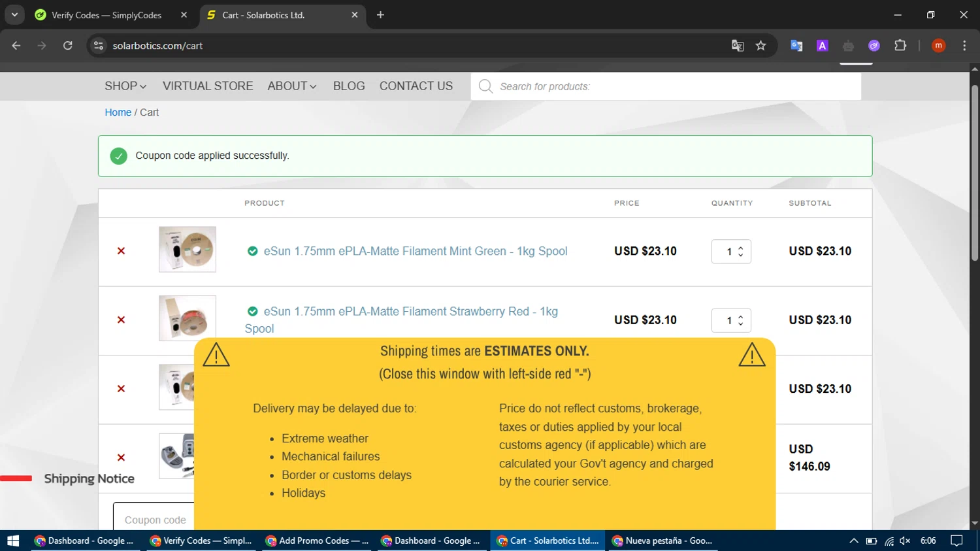Reload the cart page

68,46
